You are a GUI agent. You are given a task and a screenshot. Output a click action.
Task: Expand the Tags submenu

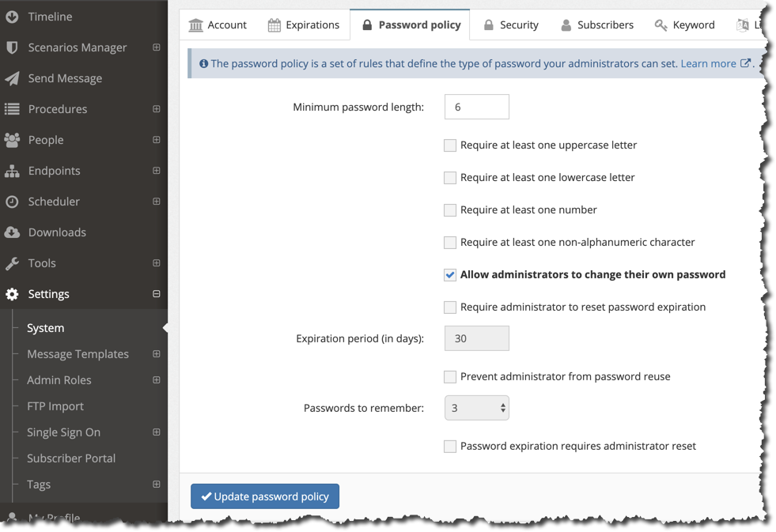(157, 485)
